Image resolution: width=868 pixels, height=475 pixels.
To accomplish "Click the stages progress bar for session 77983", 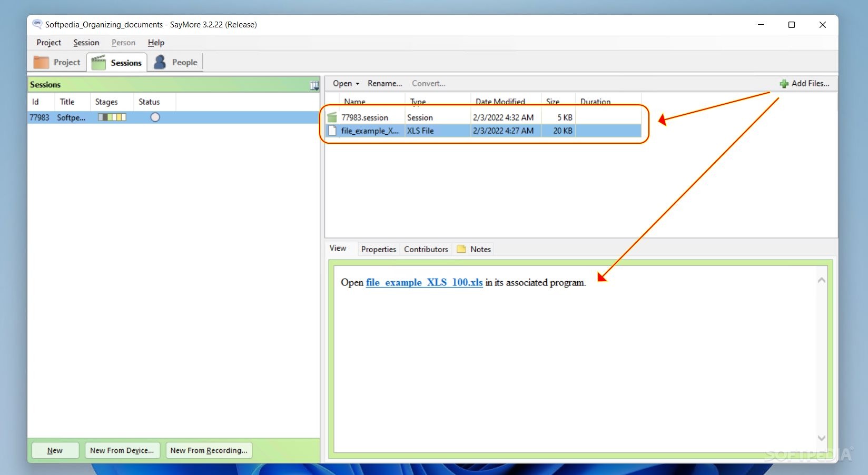I will point(112,117).
